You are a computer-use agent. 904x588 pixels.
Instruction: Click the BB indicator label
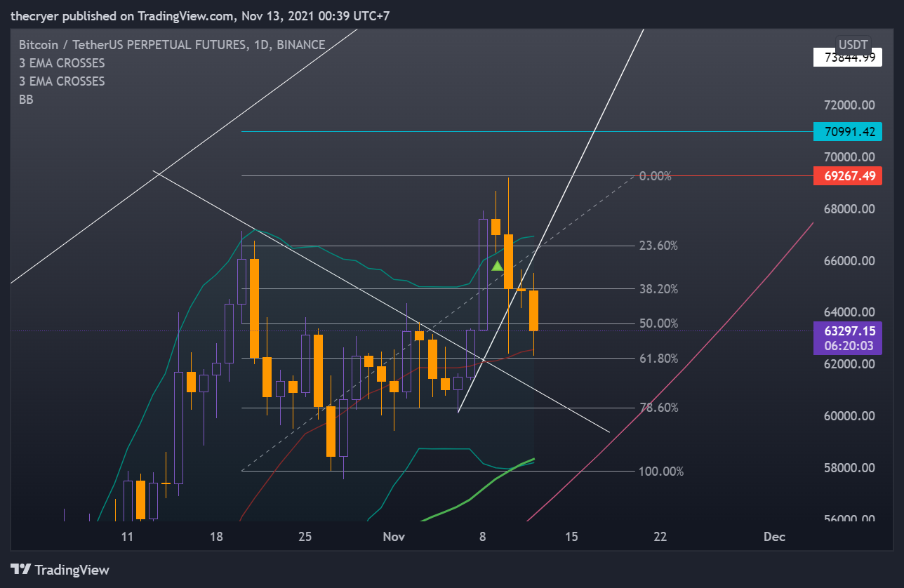pyautogui.click(x=26, y=100)
